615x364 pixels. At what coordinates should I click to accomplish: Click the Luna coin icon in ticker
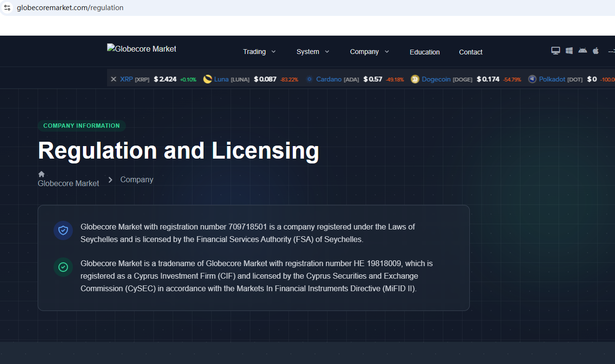coord(208,79)
